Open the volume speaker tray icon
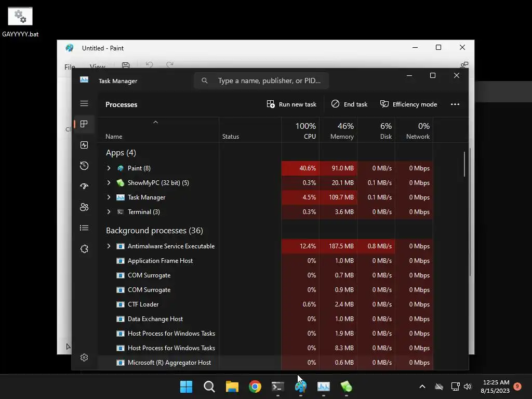Viewport: 532px width, 399px height. point(468,387)
